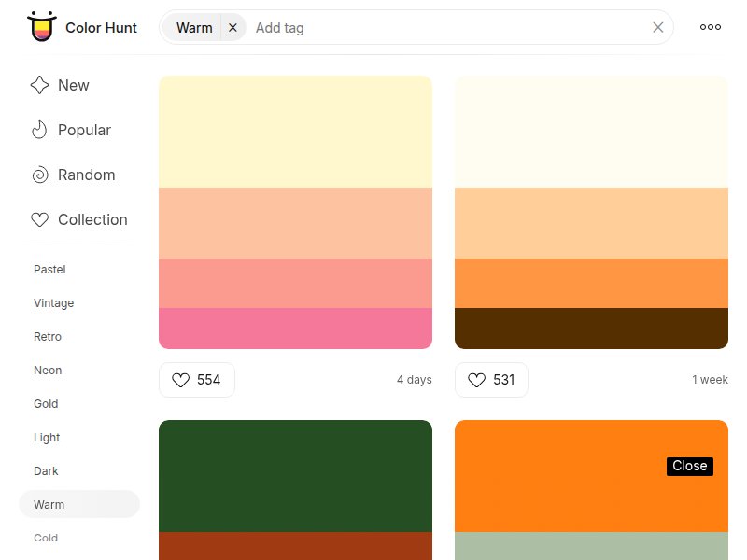
Task: Open the three-dot options menu
Action: pos(711,27)
